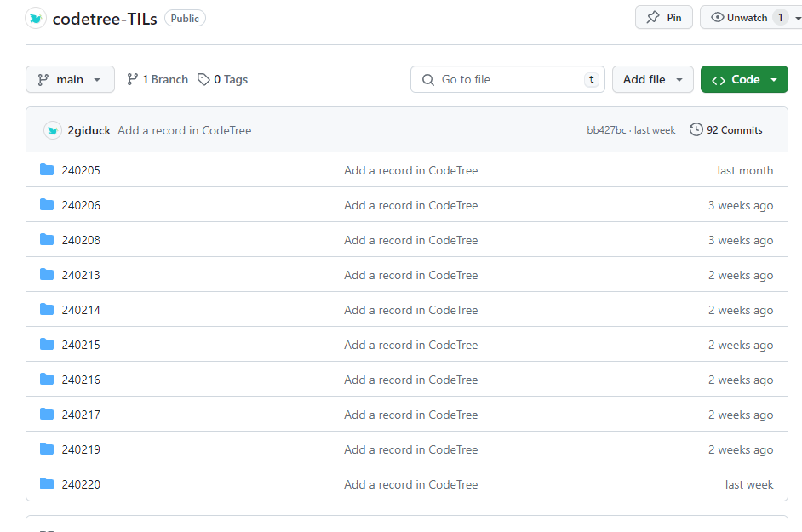Screen dimensions: 802x532
Task: Click '2 weeks ago' on 240213 row
Action: (x=741, y=275)
